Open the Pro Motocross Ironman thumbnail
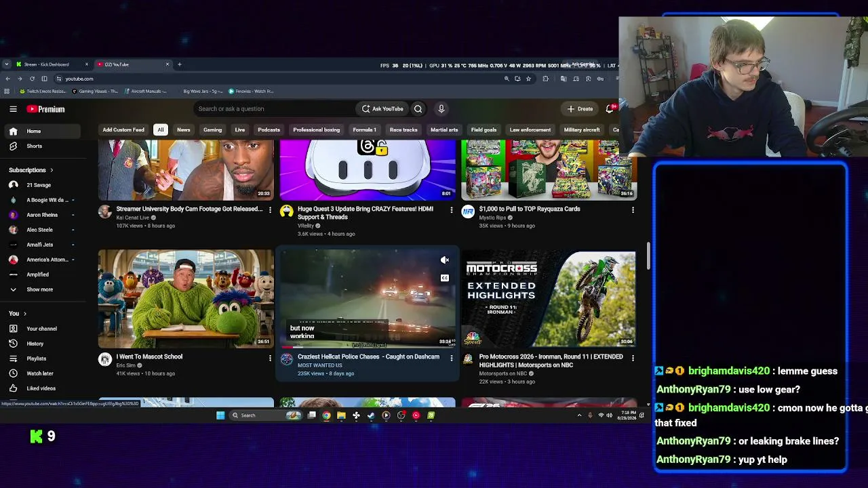Viewport: 868px width, 488px height. (x=549, y=298)
